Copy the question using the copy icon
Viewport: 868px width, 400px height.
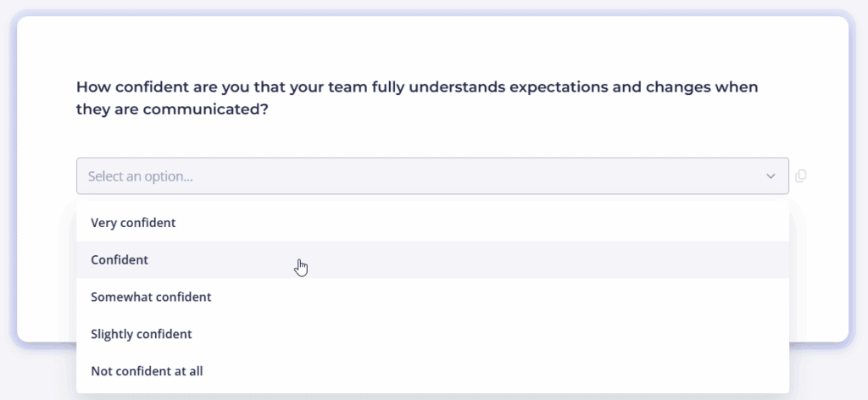click(x=801, y=176)
